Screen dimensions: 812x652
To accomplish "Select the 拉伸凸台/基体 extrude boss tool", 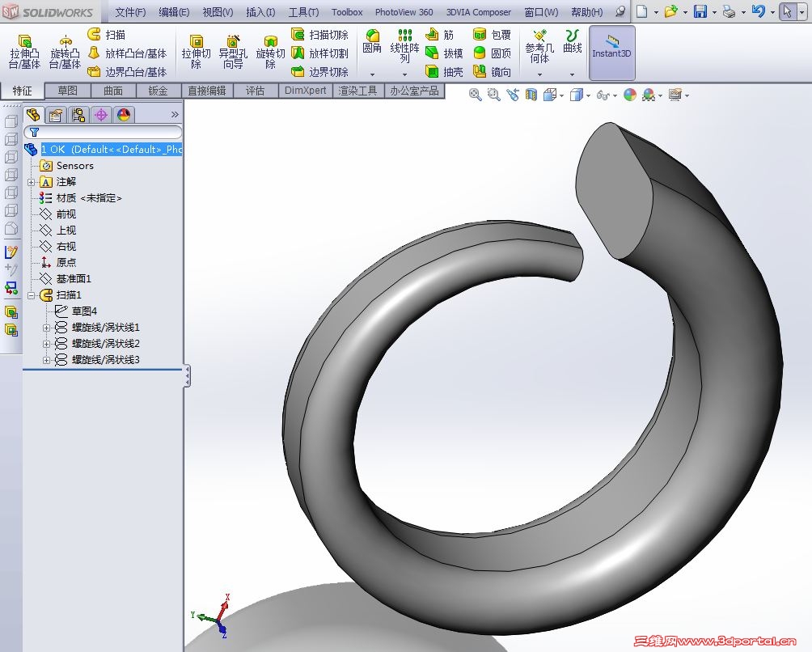I will 23,52.
